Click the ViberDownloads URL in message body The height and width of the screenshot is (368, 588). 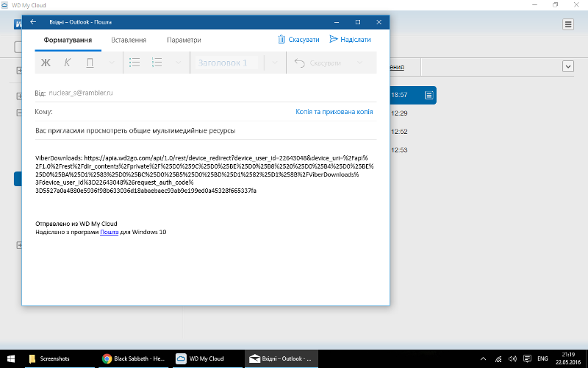click(x=204, y=174)
